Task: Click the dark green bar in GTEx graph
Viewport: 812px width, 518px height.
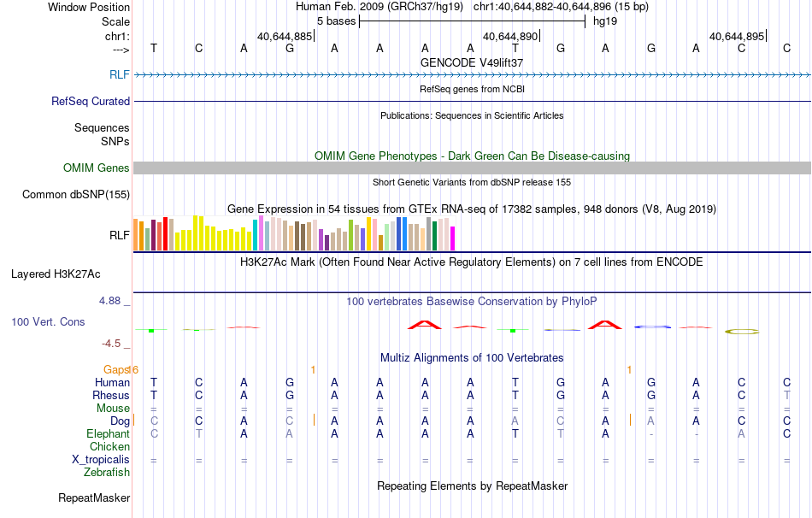Action: pos(434,236)
